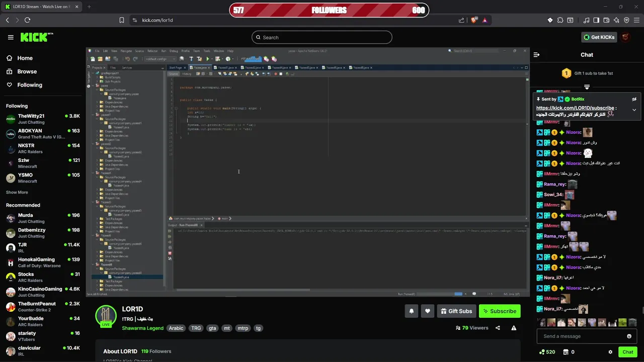Open the hamburger menu beside the Kick logo

tap(11, 37)
